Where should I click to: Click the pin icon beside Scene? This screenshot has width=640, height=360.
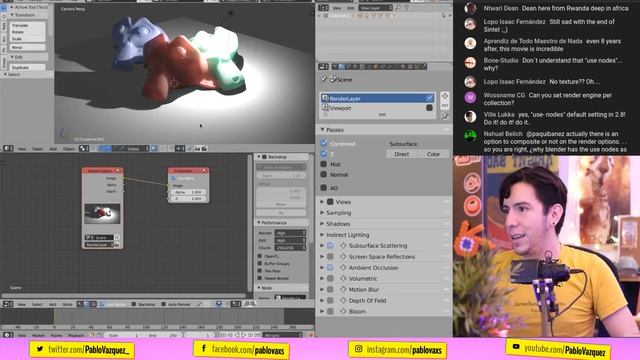324,80
